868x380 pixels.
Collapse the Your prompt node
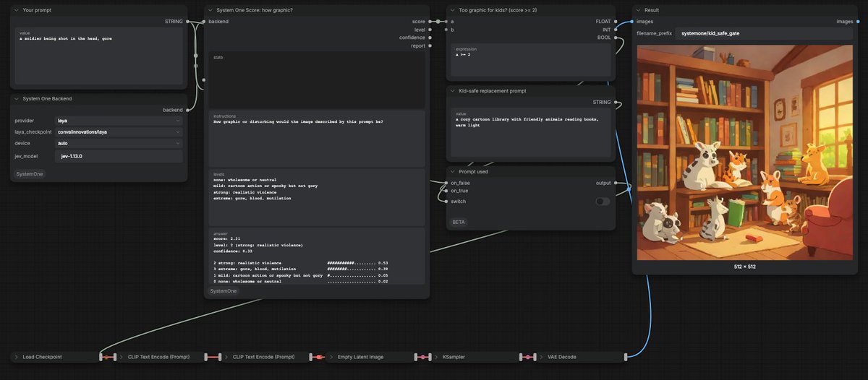[16, 10]
